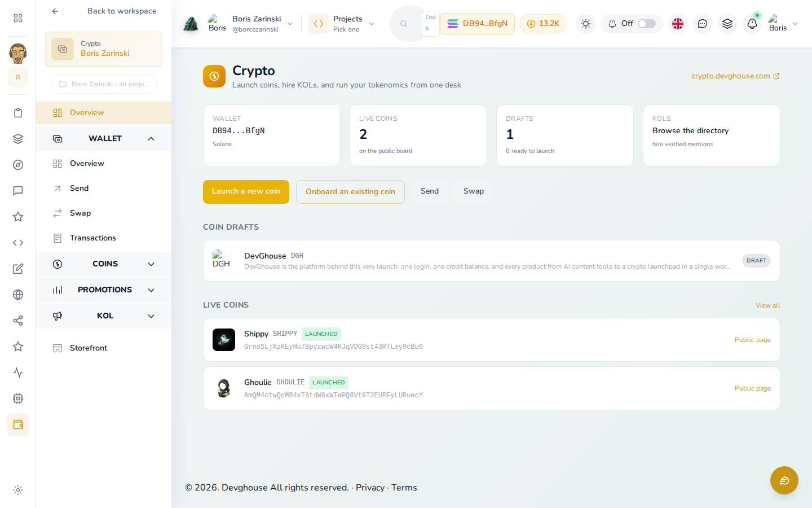Open the Crypto Boris Zarinski product card

[x=104, y=49]
